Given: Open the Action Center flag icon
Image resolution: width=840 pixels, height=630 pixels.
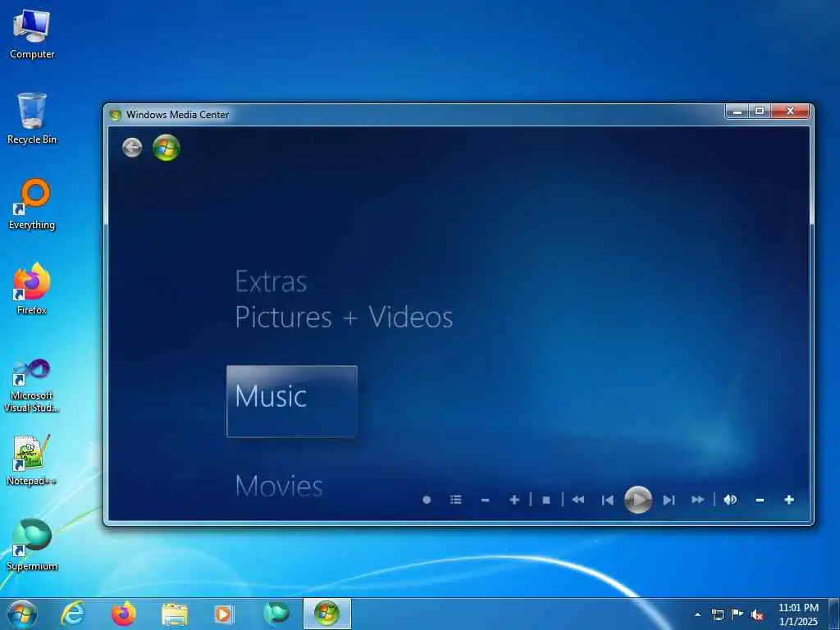Looking at the screenshot, I should pyautogui.click(x=737, y=614).
